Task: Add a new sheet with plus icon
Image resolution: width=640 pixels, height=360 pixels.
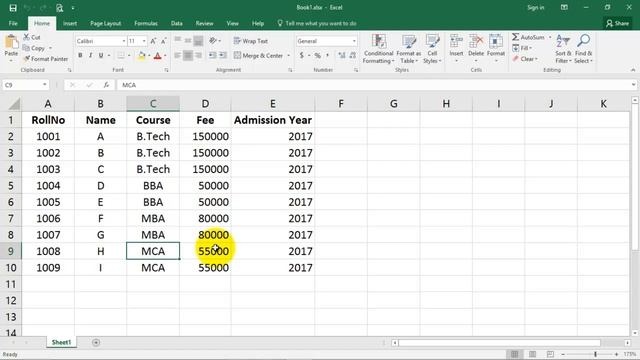Action: (x=96, y=342)
